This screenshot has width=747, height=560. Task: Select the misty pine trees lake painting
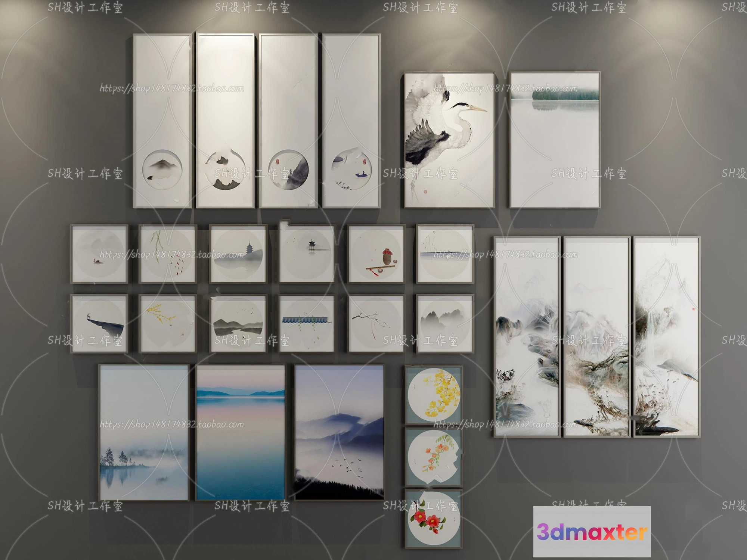tap(144, 432)
